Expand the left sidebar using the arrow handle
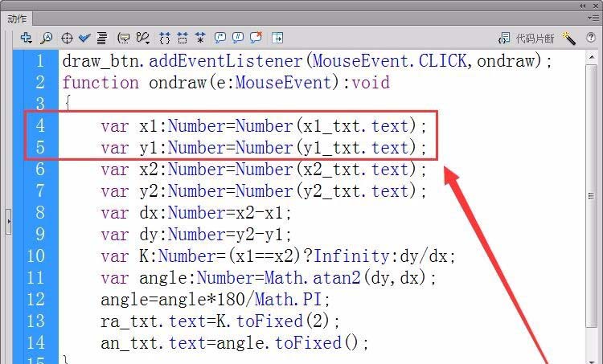This screenshot has width=603, height=364. point(9,222)
